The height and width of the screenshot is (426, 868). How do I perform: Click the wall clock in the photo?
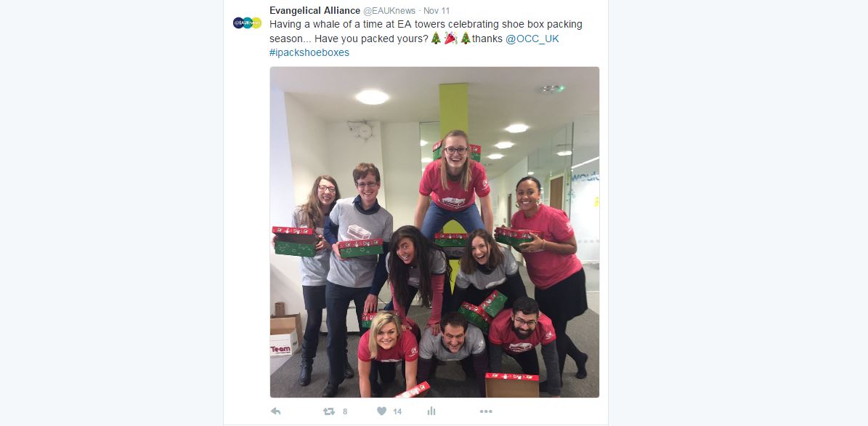(364, 132)
